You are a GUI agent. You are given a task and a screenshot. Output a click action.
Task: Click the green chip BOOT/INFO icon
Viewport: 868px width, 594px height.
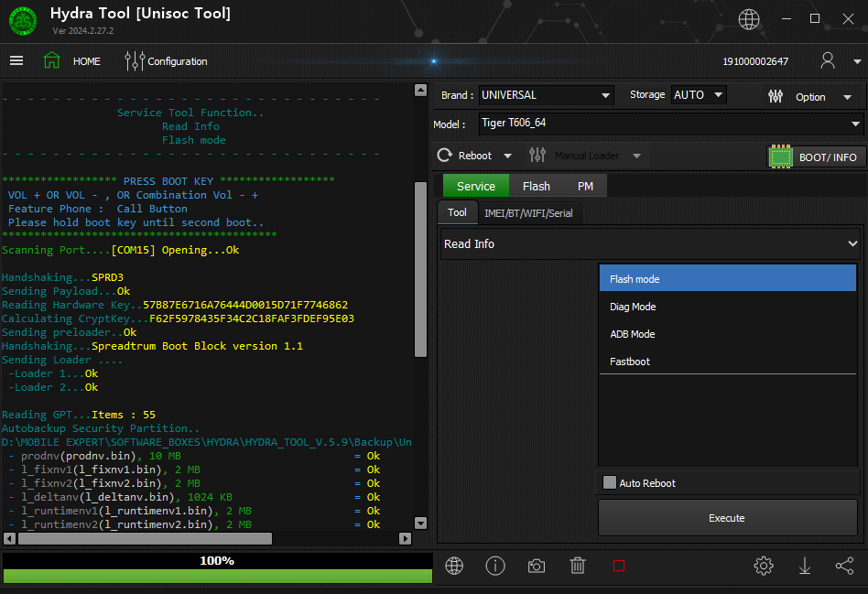click(781, 157)
